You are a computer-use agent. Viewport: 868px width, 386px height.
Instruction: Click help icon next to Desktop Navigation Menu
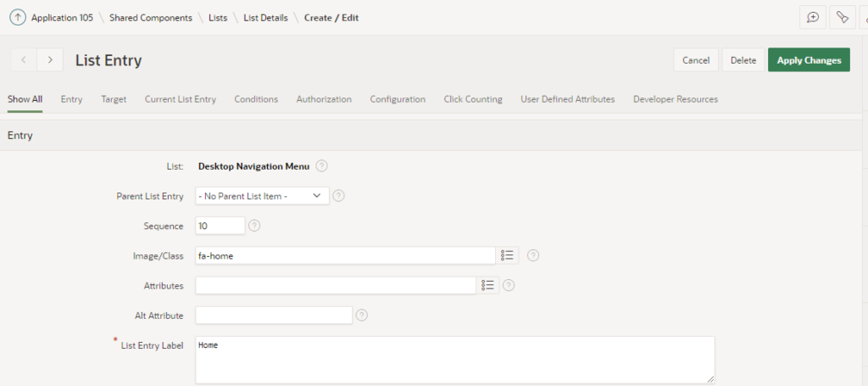pyautogui.click(x=322, y=166)
